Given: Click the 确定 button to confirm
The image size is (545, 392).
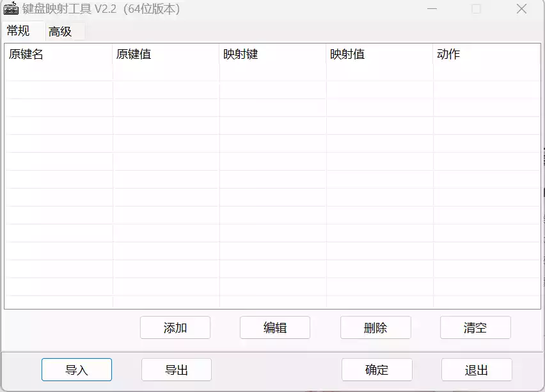Looking at the screenshot, I should tap(377, 369).
